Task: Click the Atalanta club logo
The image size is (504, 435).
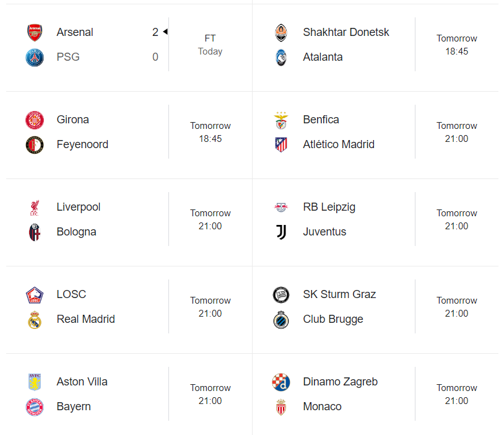Action: click(281, 57)
